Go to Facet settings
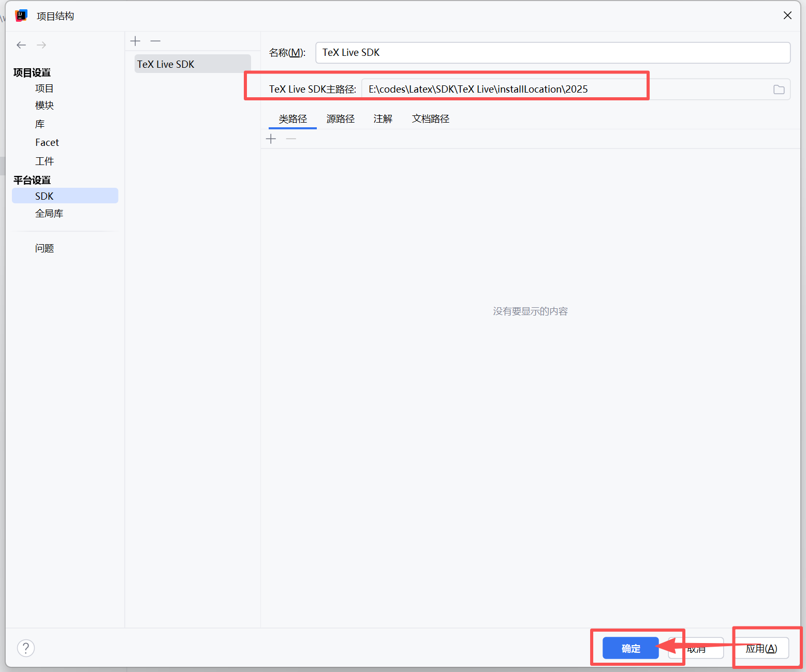The height and width of the screenshot is (672, 806). coord(47,142)
